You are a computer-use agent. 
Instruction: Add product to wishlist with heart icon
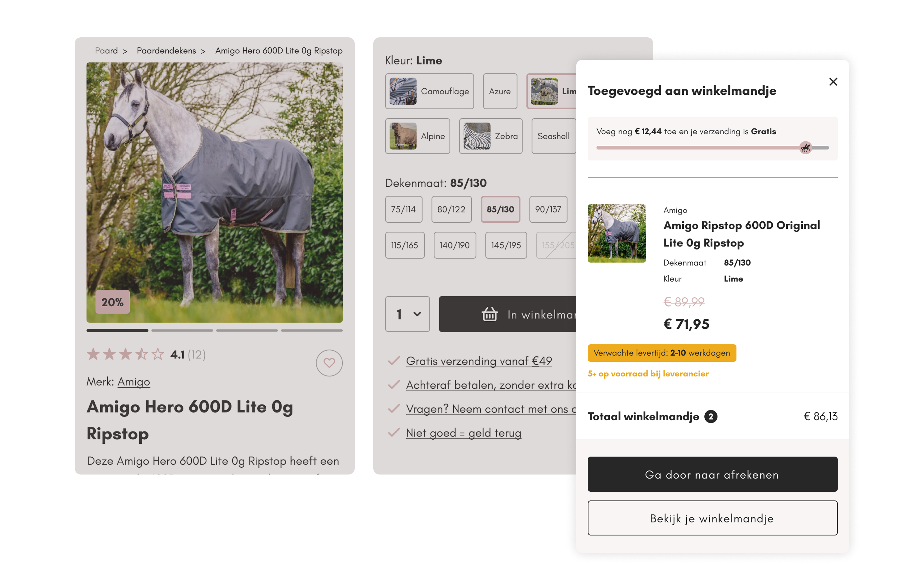[329, 363]
